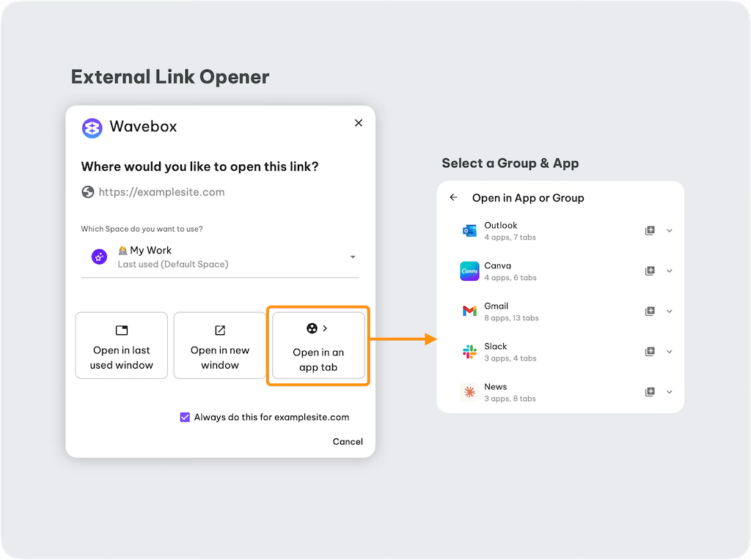
Task: Go back using the arrow icon
Action: [x=454, y=197]
